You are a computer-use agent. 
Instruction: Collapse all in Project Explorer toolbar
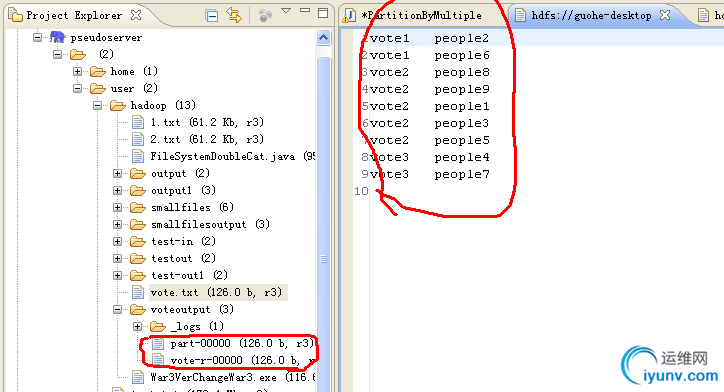coord(211,16)
